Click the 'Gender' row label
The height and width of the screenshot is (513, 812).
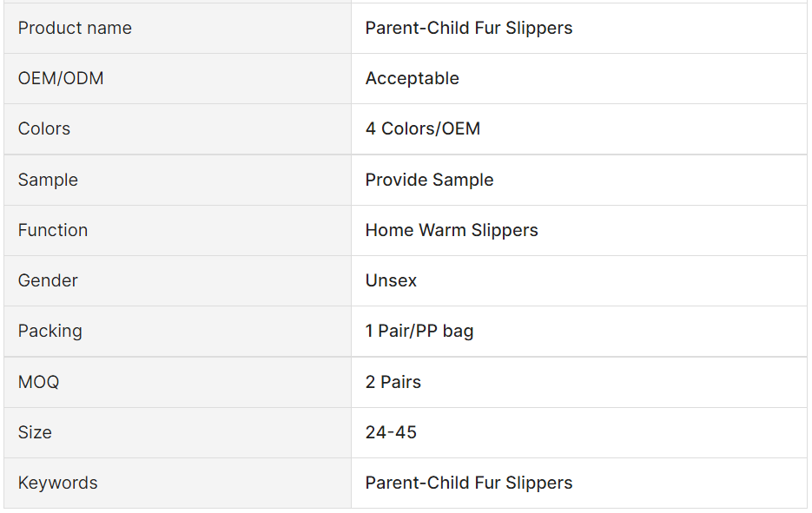pos(48,280)
